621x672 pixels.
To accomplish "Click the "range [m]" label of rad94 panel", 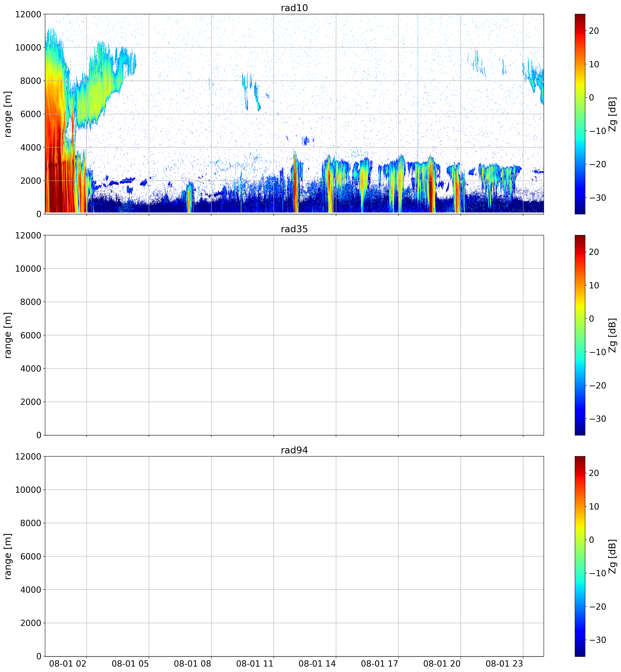I will [x=8, y=556].
